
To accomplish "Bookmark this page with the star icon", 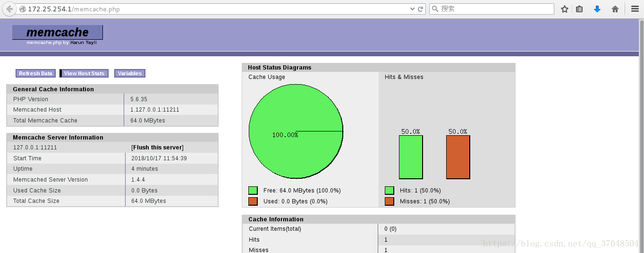I will 565,9.
